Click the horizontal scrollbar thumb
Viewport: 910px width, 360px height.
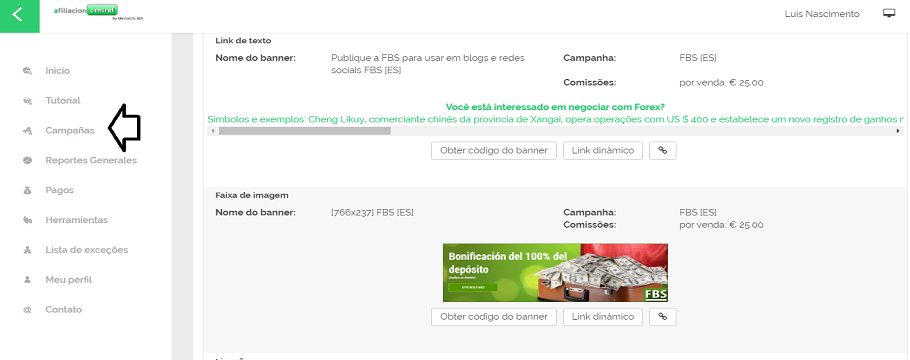pyautogui.click(x=305, y=131)
